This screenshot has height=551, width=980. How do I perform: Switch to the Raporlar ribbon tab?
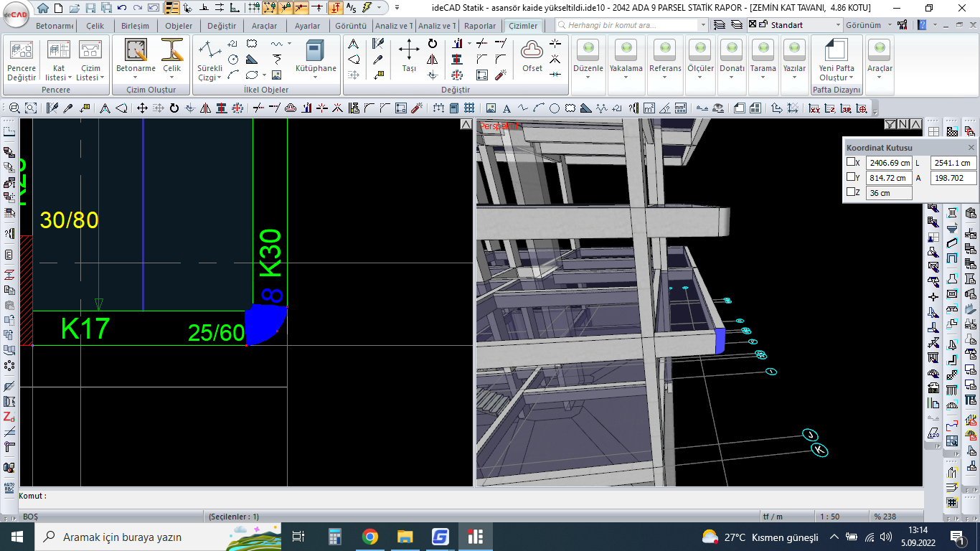coord(480,26)
